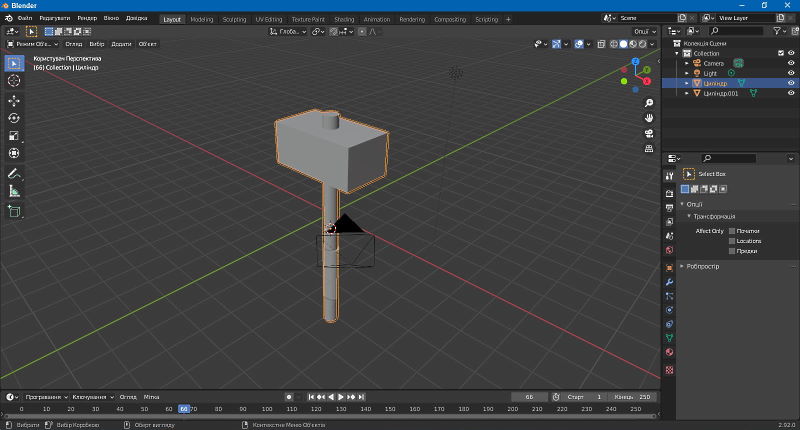Enable Affect Only Початок checkbox
The image size is (800, 430).
coord(732,231)
